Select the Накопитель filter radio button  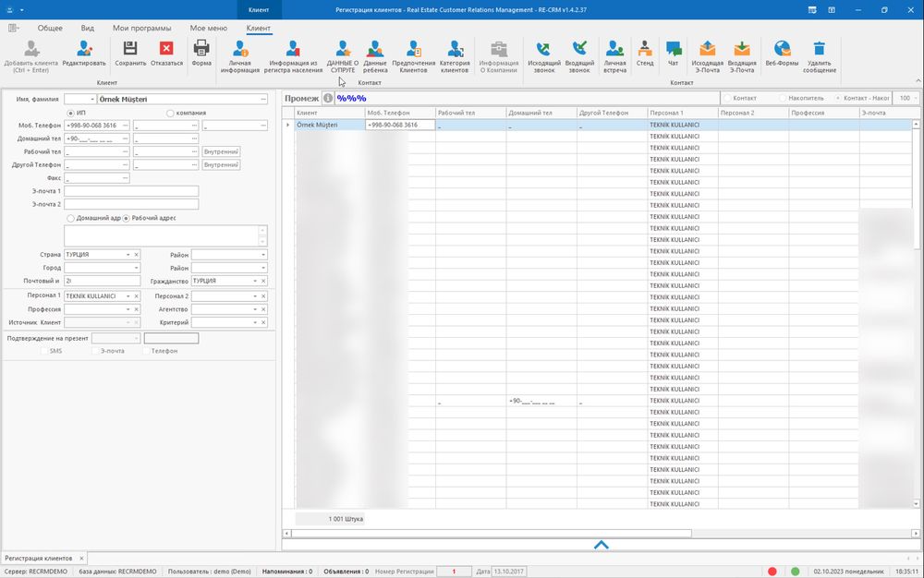coord(783,98)
